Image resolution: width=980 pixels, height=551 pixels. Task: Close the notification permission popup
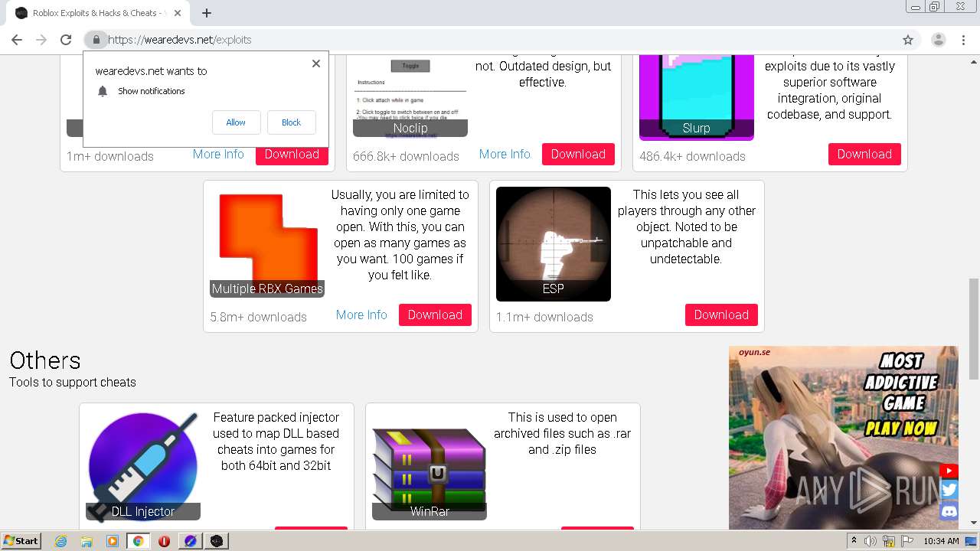pyautogui.click(x=316, y=64)
